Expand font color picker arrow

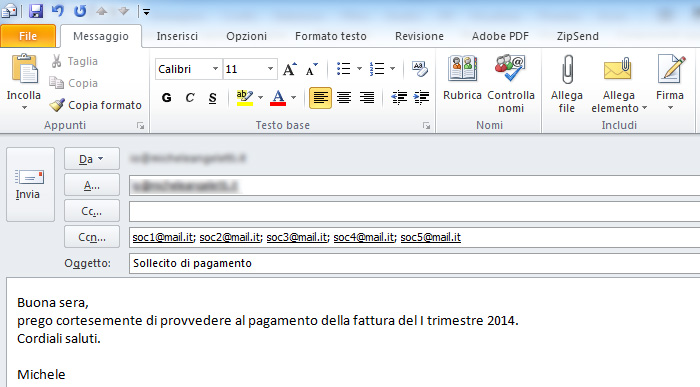[x=293, y=98]
